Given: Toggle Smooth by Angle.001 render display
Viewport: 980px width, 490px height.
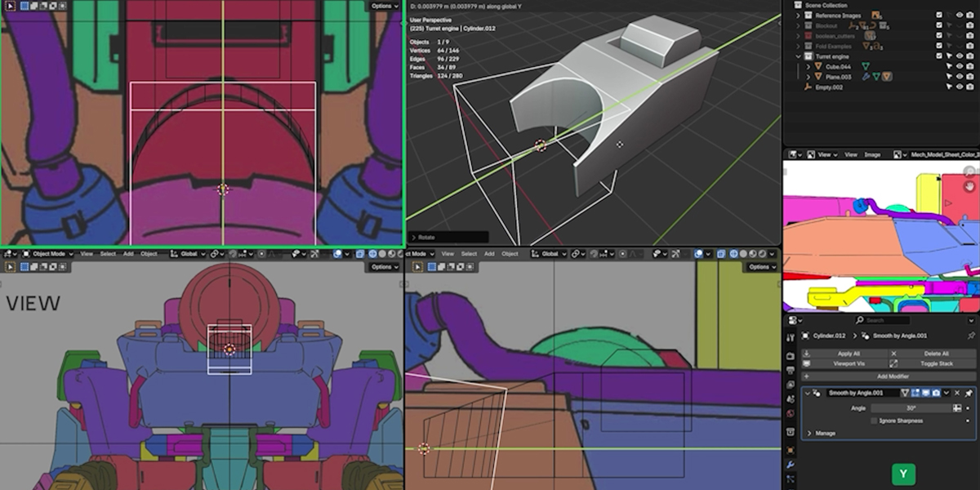Looking at the screenshot, I should [936, 393].
